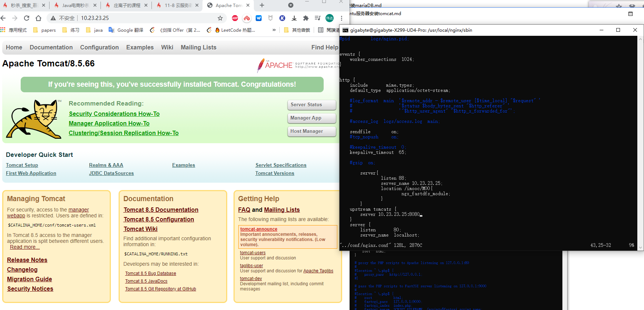Open the gray shield extension icon
644x310 pixels.
coord(270,18)
